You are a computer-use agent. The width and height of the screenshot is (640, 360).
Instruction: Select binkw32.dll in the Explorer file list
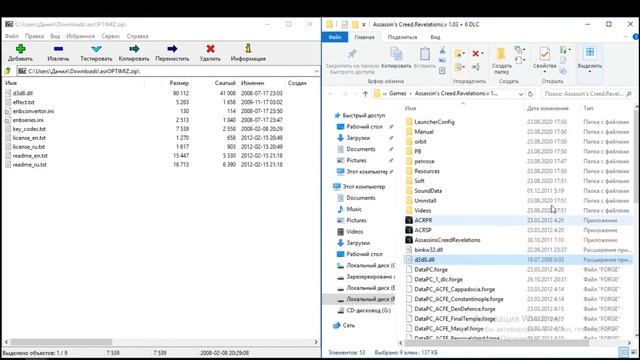[429, 250]
